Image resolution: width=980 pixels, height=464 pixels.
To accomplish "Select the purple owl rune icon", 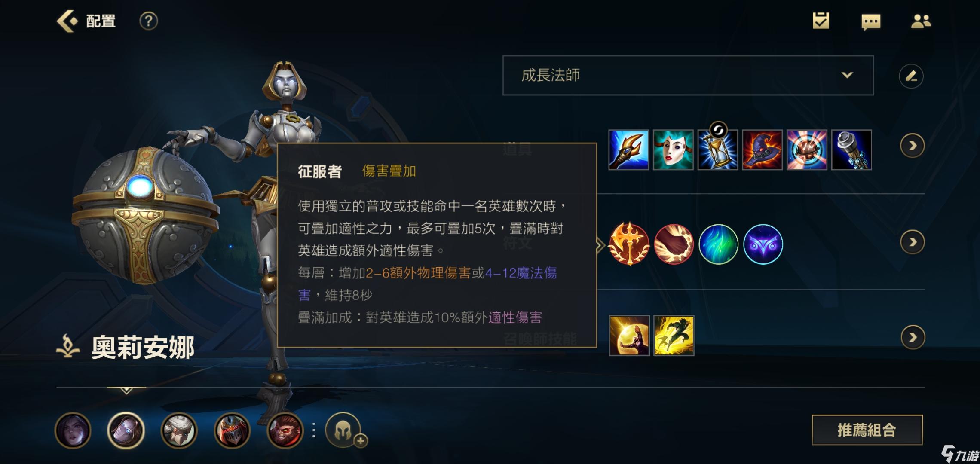I will [x=763, y=244].
